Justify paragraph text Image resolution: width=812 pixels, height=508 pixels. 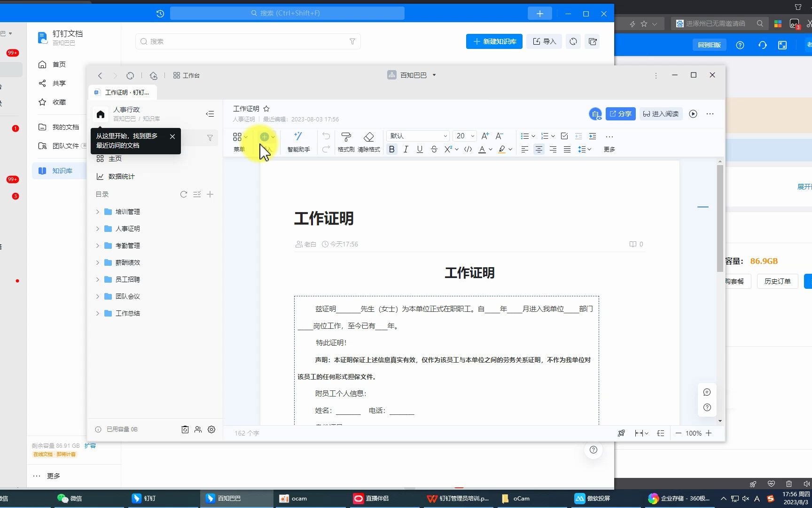tap(567, 149)
